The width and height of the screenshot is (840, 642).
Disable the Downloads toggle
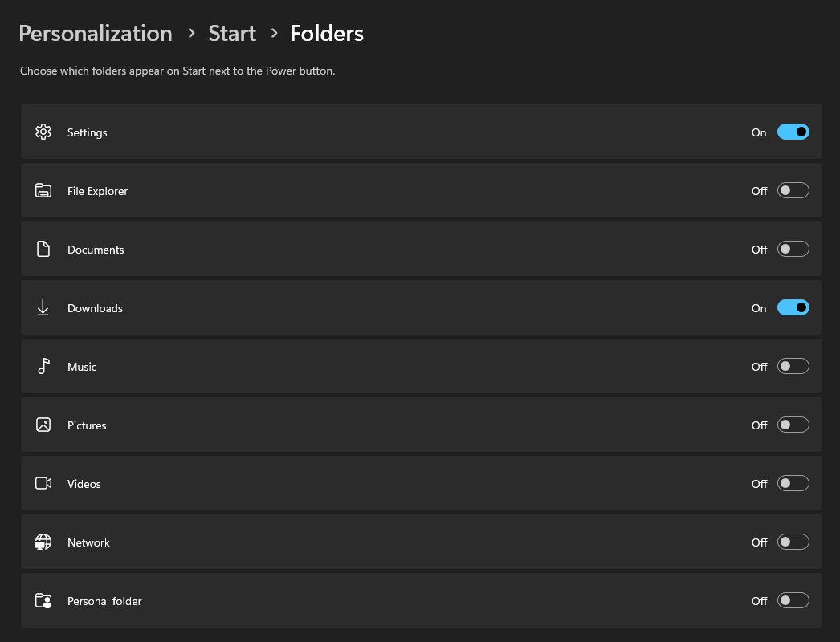(793, 308)
